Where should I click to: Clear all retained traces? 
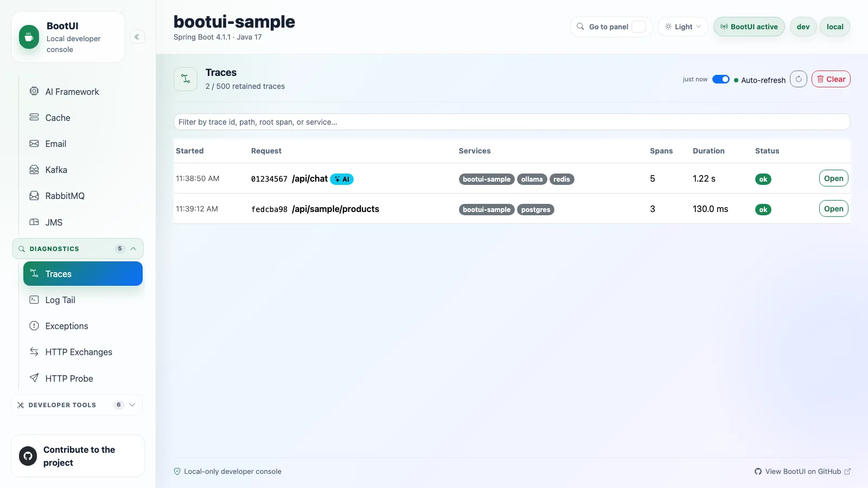tap(831, 79)
